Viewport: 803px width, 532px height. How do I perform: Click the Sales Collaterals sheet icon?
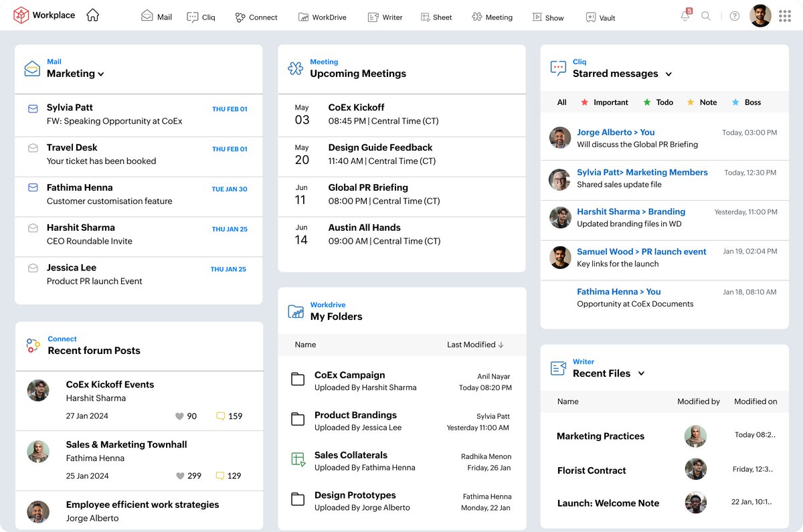pos(298,460)
